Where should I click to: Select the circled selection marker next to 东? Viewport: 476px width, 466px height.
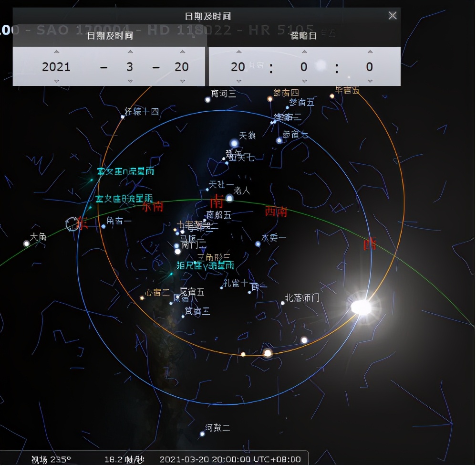point(72,224)
